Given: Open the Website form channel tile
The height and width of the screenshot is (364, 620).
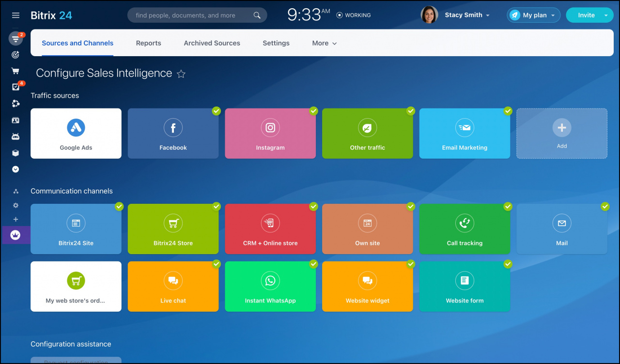Looking at the screenshot, I should click(465, 287).
